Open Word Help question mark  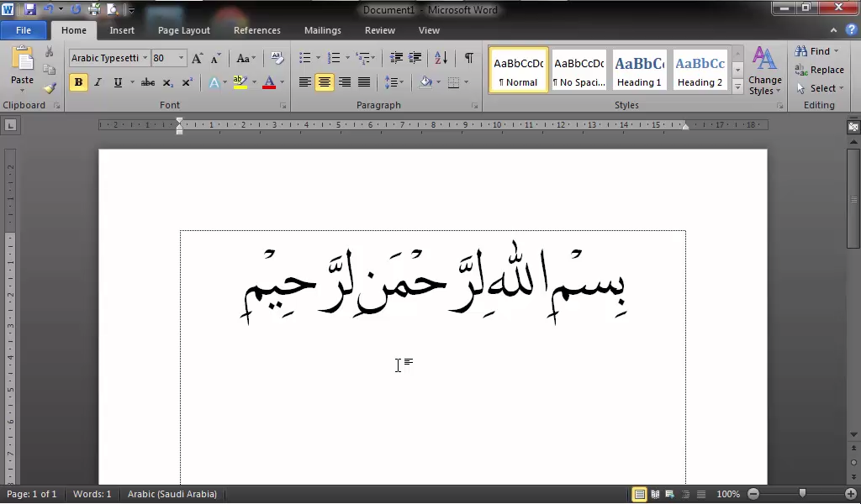pyautogui.click(x=851, y=29)
